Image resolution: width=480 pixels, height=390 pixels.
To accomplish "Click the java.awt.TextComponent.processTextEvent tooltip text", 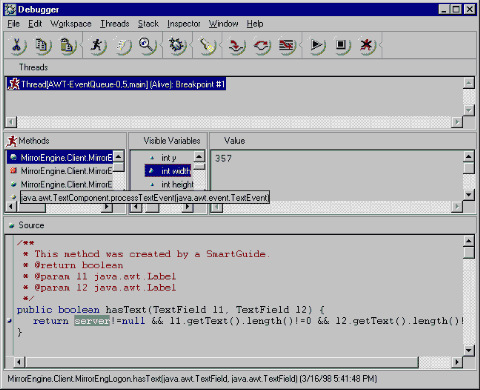I will tap(145, 198).
